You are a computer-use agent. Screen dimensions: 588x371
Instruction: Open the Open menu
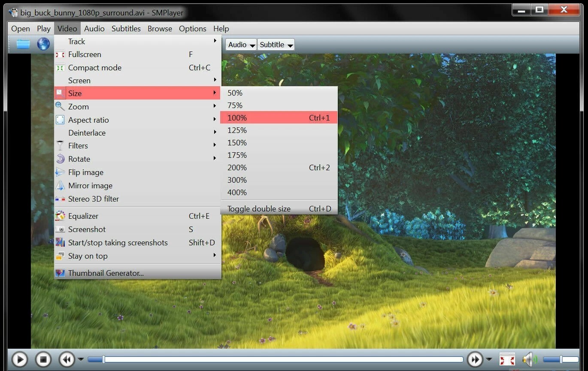tap(21, 29)
